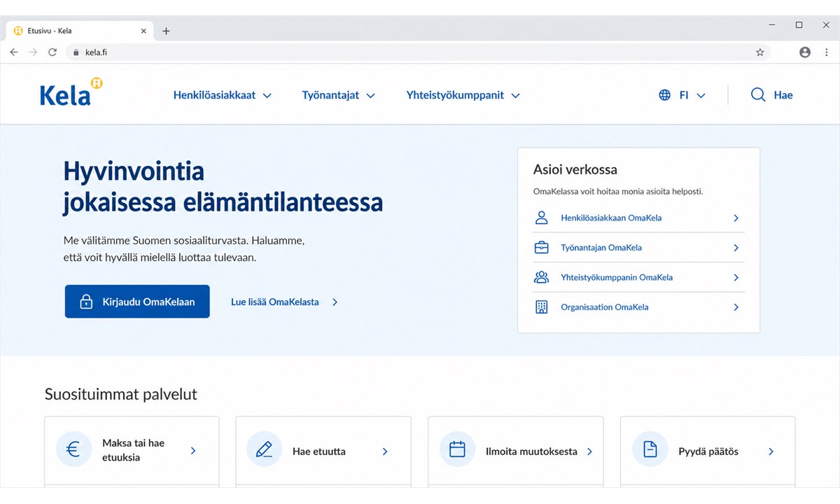The width and height of the screenshot is (840, 504).
Task: Click the calendar icon on Ilmoita muutoksesta
Action: click(457, 449)
